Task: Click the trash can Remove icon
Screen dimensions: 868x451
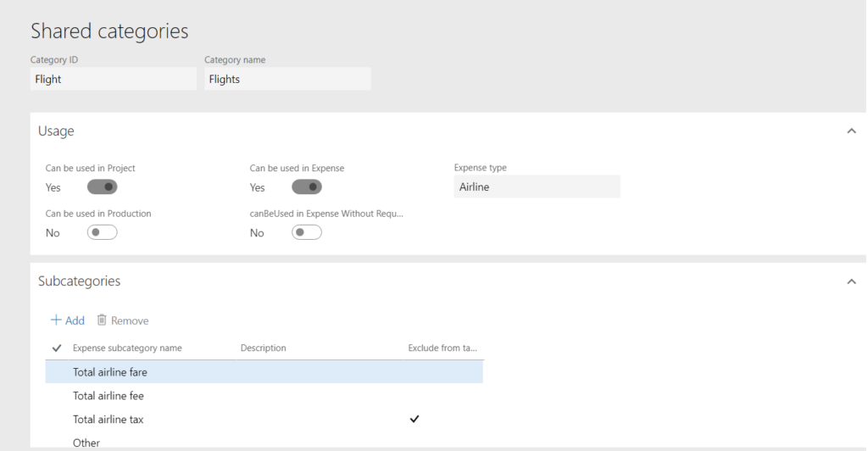Action: click(x=102, y=320)
